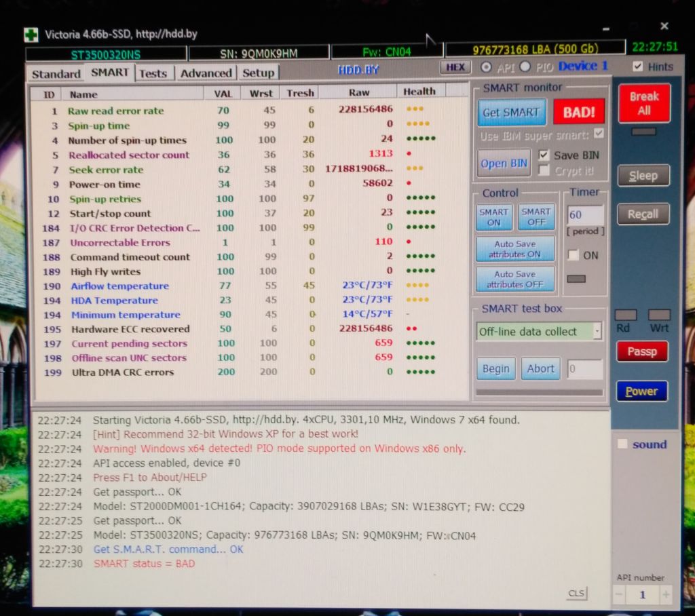Select the PIO radio button
The width and height of the screenshot is (695, 616).
[x=525, y=67]
